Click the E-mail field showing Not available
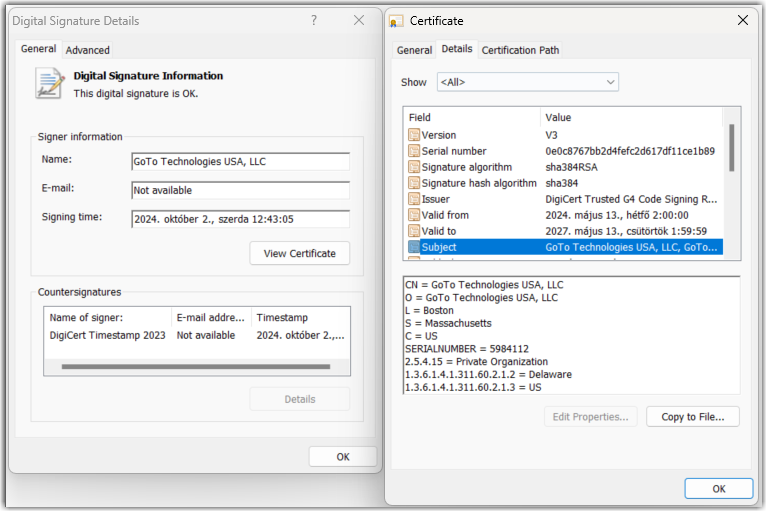This screenshot has height=512, width=767. 241,190
